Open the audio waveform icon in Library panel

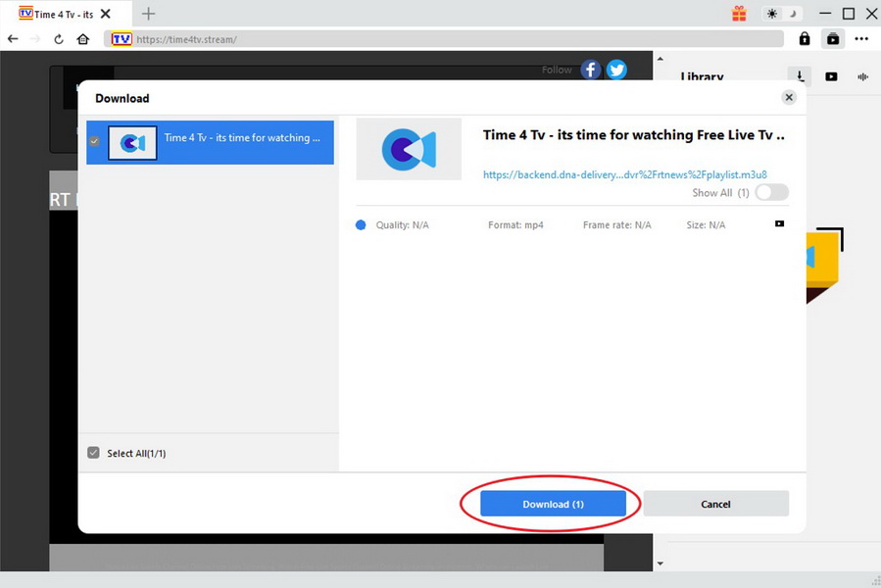[x=860, y=76]
